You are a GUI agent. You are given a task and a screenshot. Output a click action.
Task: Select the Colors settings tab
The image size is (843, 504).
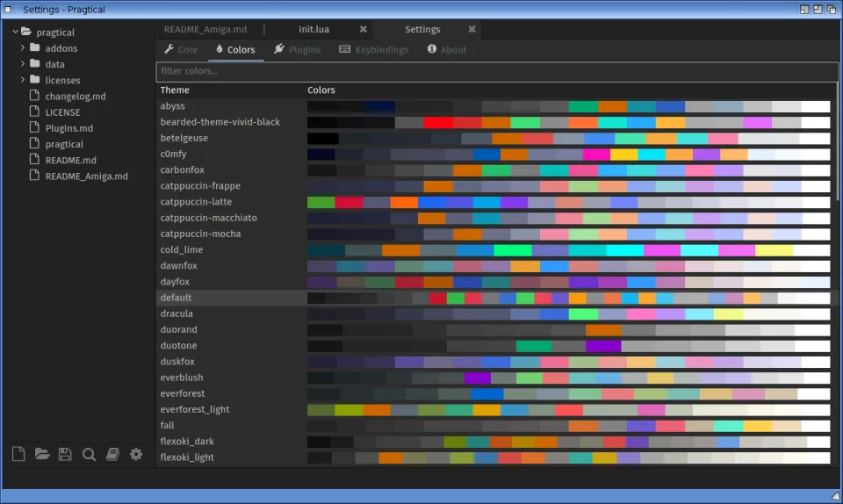235,49
